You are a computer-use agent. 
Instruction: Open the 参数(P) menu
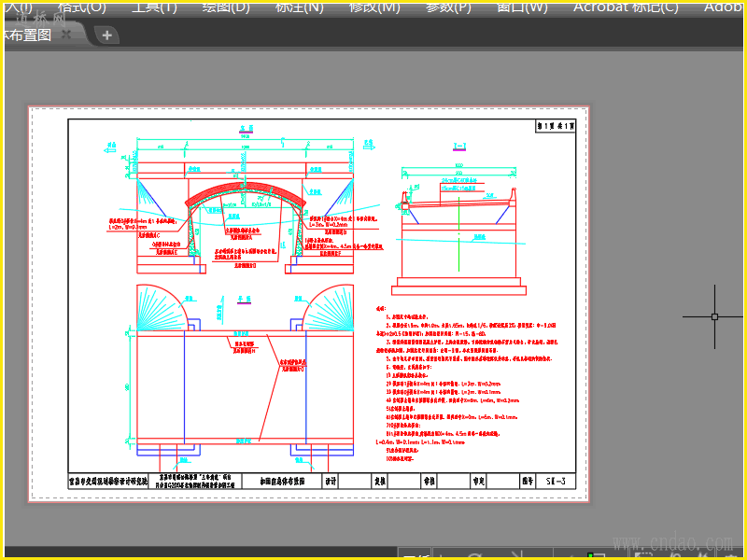click(x=449, y=7)
